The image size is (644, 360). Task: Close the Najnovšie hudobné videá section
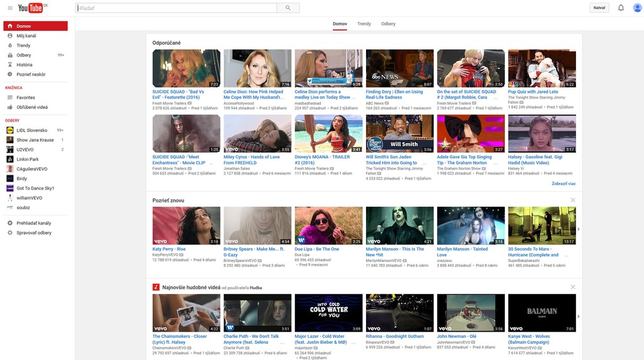[x=572, y=287]
